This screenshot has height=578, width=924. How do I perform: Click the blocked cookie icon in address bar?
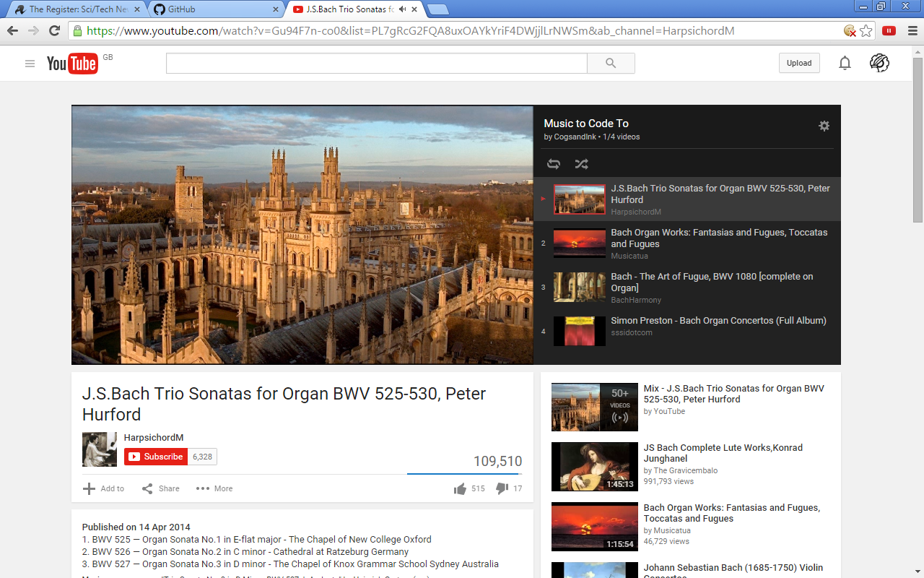[850, 31]
